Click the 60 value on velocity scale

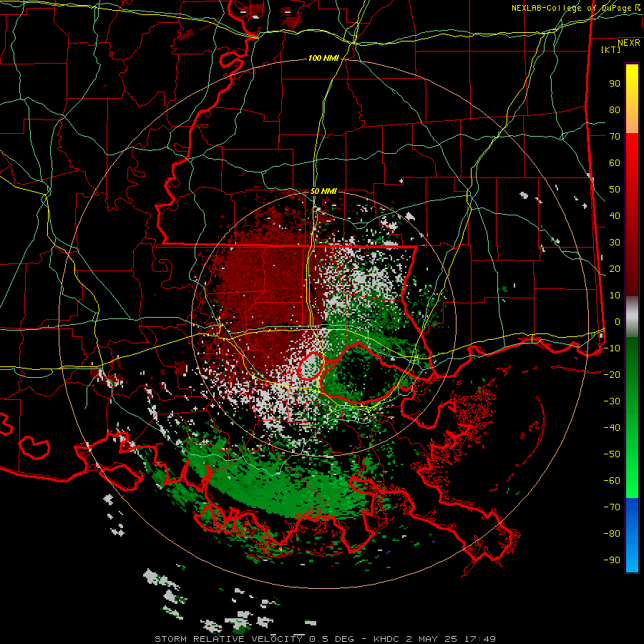click(615, 163)
